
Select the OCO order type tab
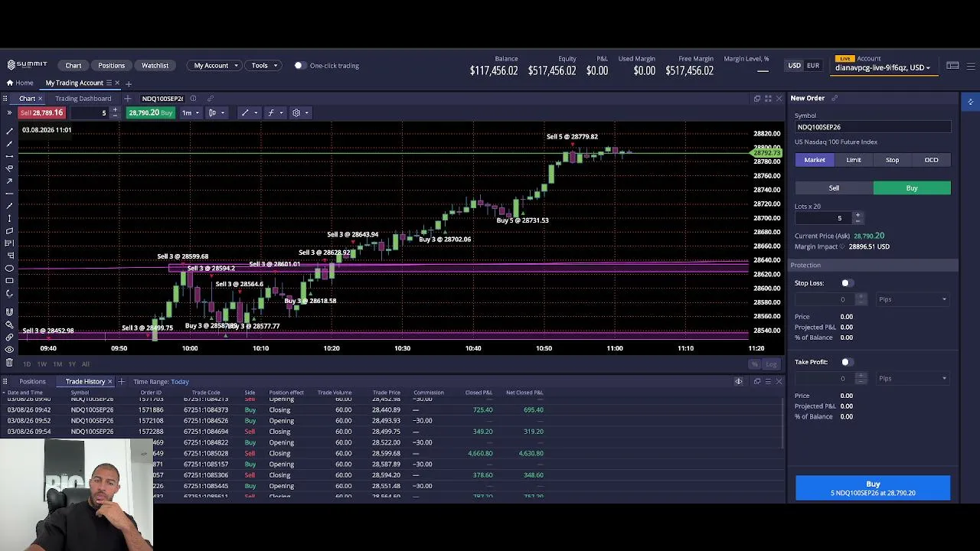[x=931, y=160]
